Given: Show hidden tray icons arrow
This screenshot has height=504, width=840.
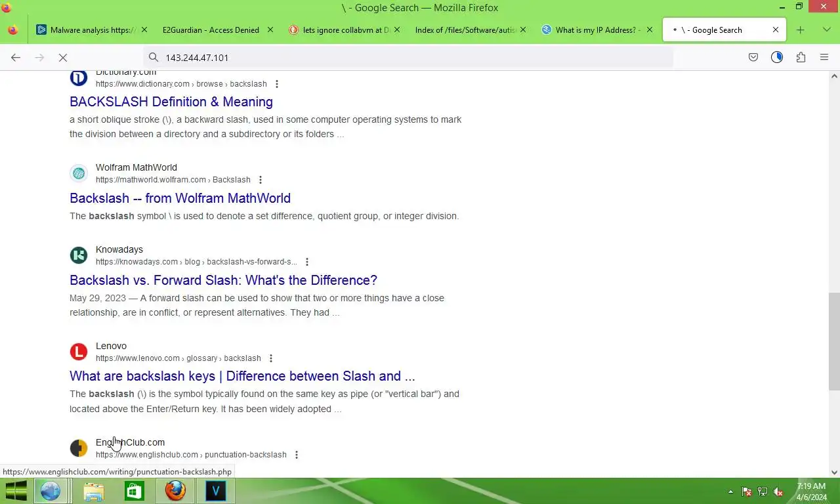Looking at the screenshot, I should click(730, 492).
